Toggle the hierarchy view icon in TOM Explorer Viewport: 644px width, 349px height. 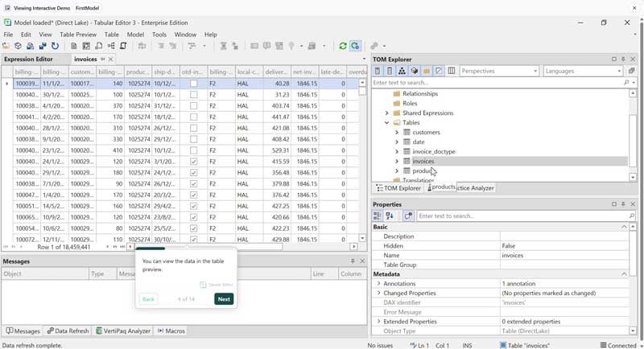pos(402,71)
